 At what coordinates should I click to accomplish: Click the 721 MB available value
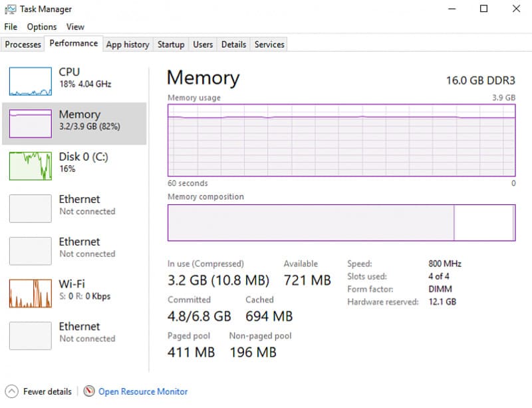click(x=307, y=281)
